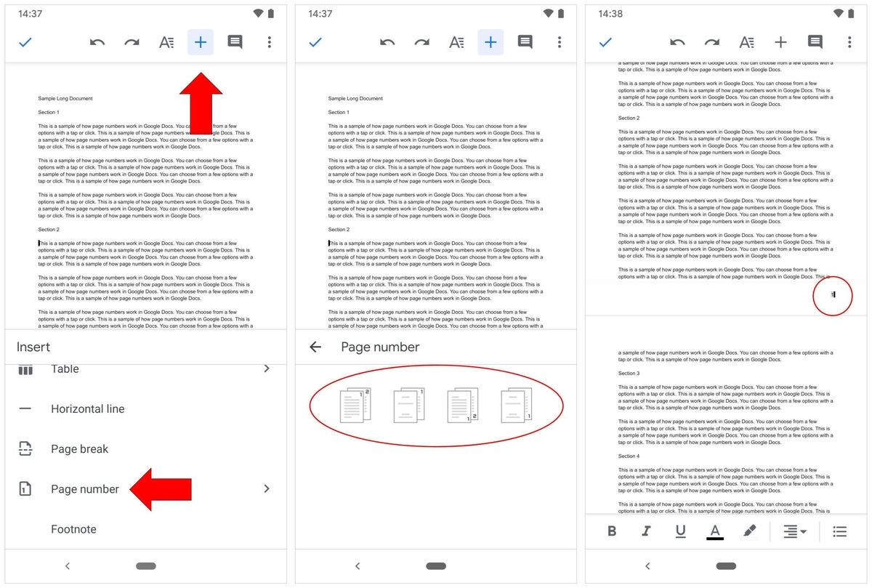Screen dimensions: 872x588
Task: Open comments icon in left screen
Action: pos(235,42)
